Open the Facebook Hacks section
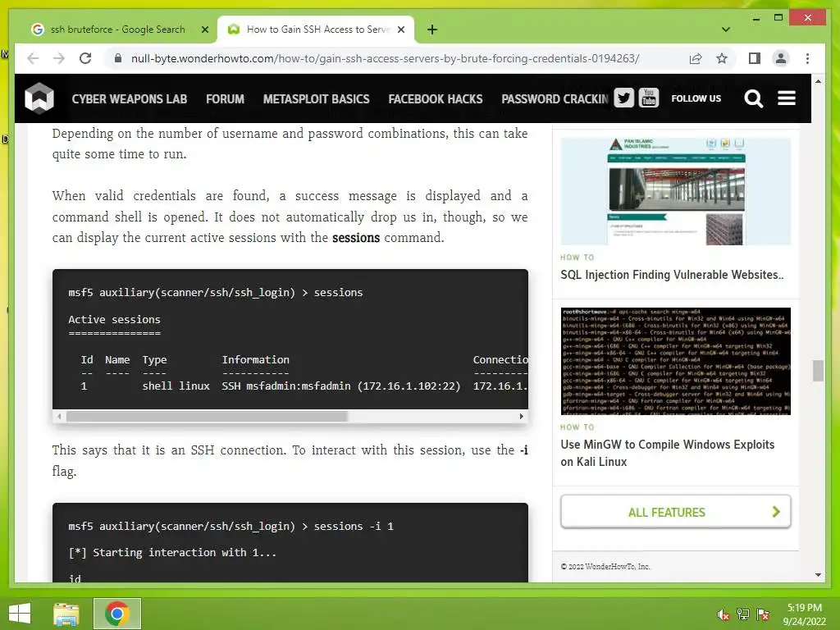 tap(436, 99)
